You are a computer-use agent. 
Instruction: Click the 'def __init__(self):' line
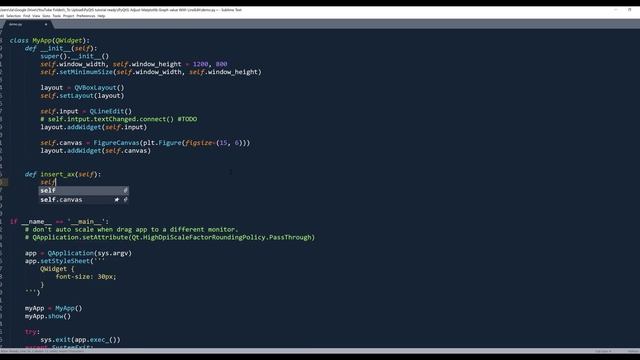tap(61, 48)
